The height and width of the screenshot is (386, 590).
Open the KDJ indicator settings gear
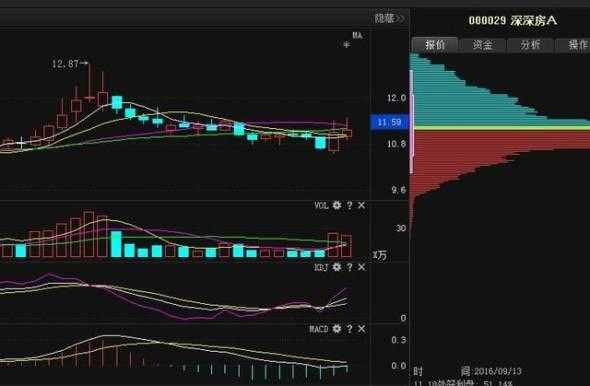pyautogui.click(x=337, y=267)
